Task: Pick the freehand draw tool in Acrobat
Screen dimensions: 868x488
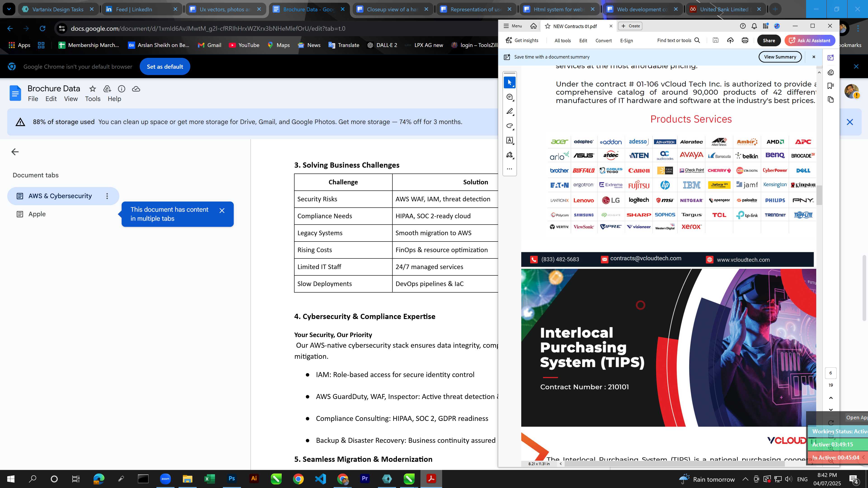Action: click(509, 126)
